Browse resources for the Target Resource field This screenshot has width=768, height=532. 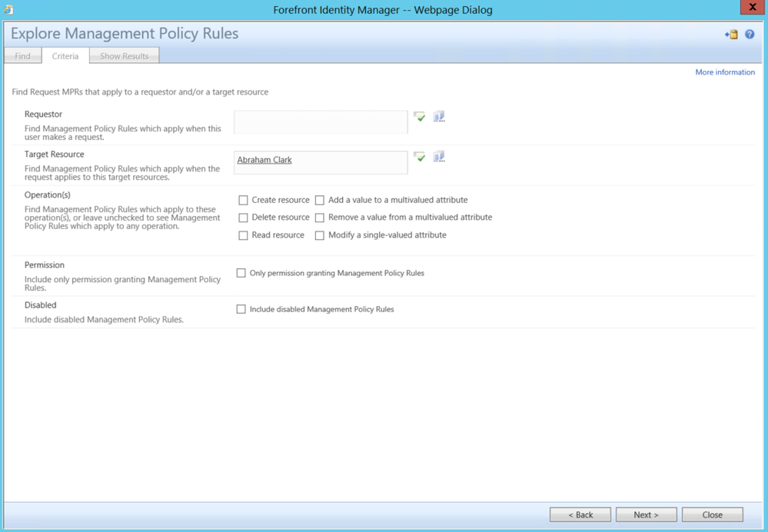pos(439,157)
